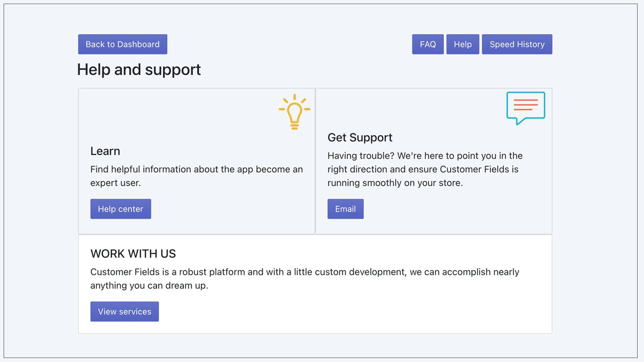Click the Back to Dashboard button
Image resolution: width=644 pixels, height=362 pixels.
click(x=123, y=44)
